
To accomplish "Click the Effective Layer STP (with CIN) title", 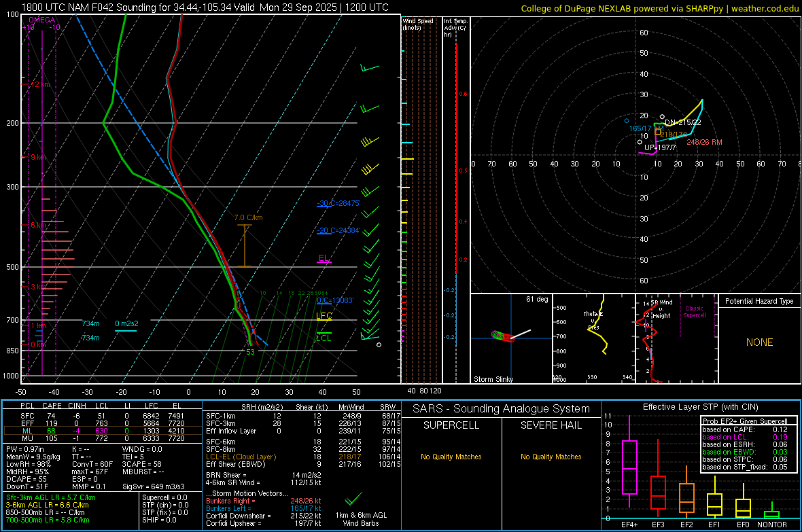I will tap(700, 407).
